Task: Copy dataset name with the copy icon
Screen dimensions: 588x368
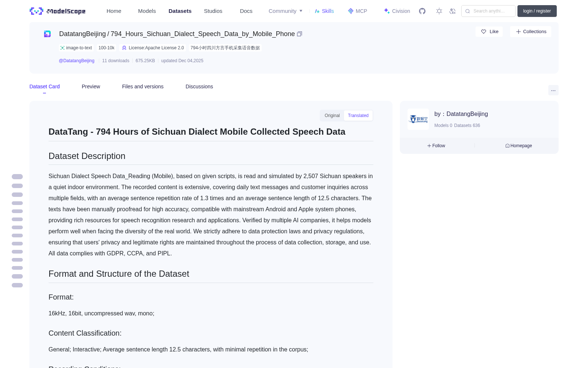Action: pyautogui.click(x=300, y=34)
